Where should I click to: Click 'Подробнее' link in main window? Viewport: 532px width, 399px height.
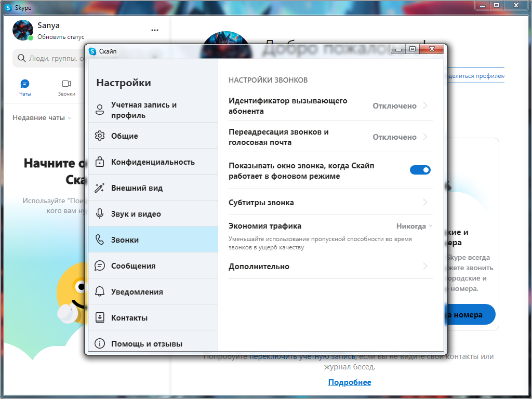(x=350, y=382)
